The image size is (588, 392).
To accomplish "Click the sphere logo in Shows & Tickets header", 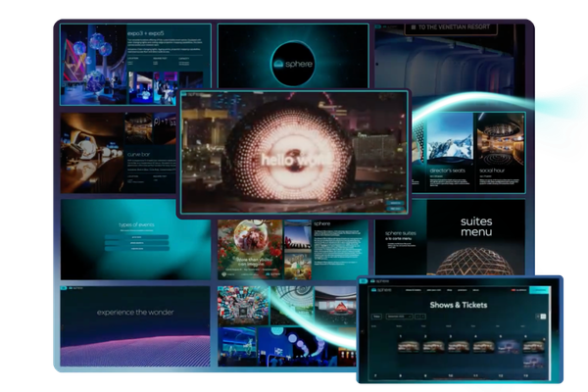I will (381, 290).
